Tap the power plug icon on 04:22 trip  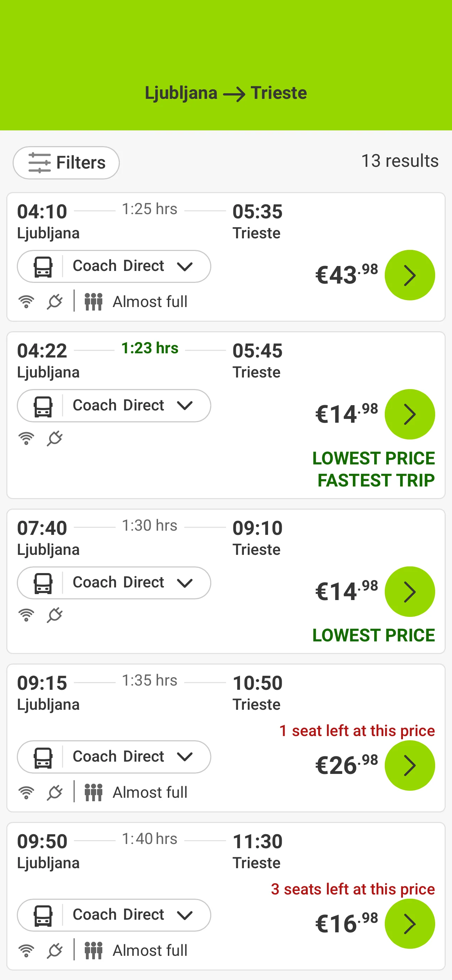tap(55, 438)
